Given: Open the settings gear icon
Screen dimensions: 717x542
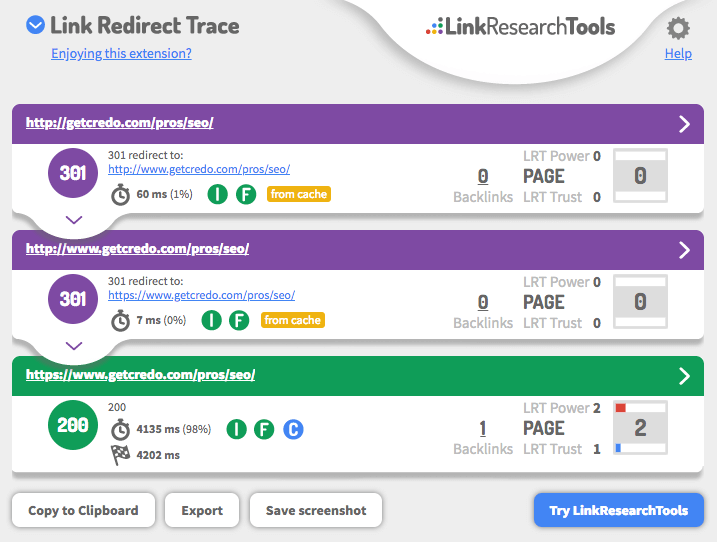Looking at the screenshot, I should point(678,28).
